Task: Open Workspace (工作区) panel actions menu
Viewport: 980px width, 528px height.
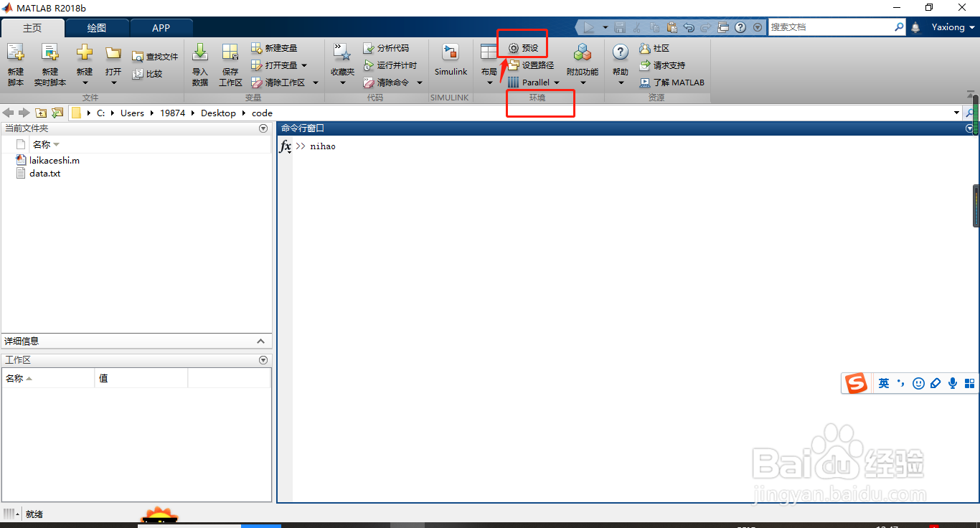Action: [x=263, y=360]
